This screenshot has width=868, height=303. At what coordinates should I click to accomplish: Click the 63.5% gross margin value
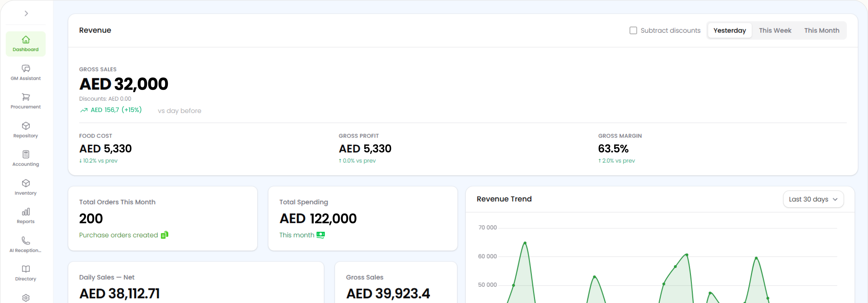click(613, 149)
